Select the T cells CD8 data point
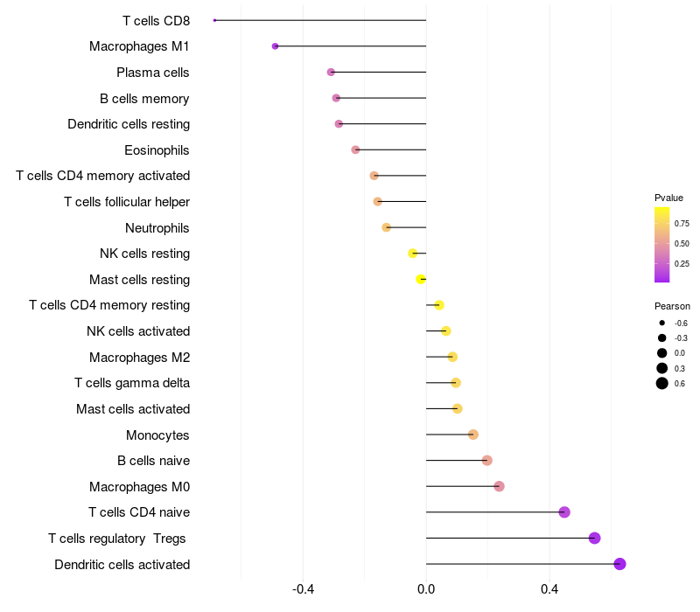 pyautogui.click(x=214, y=20)
